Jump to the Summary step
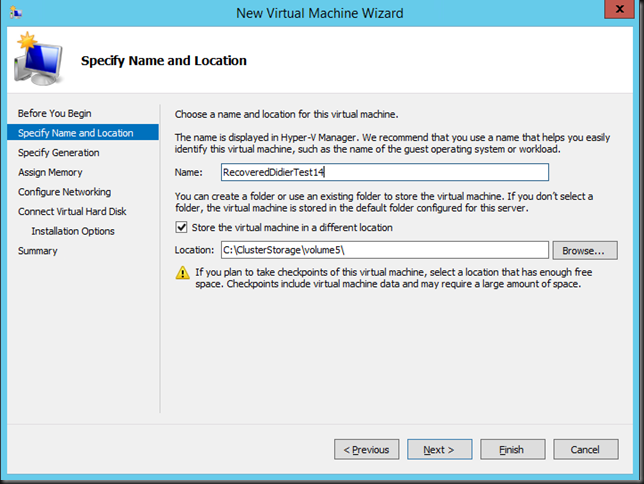Screen dimensions: 644x484 point(38,251)
